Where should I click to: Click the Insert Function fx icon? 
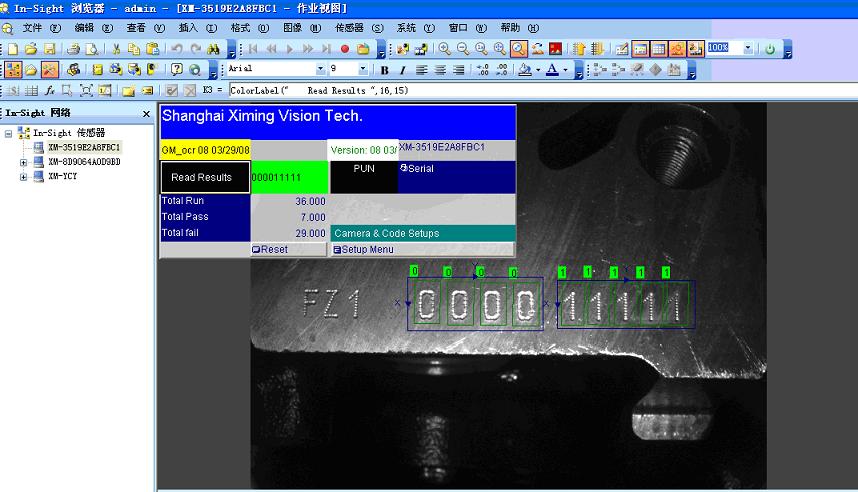[x=48, y=91]
